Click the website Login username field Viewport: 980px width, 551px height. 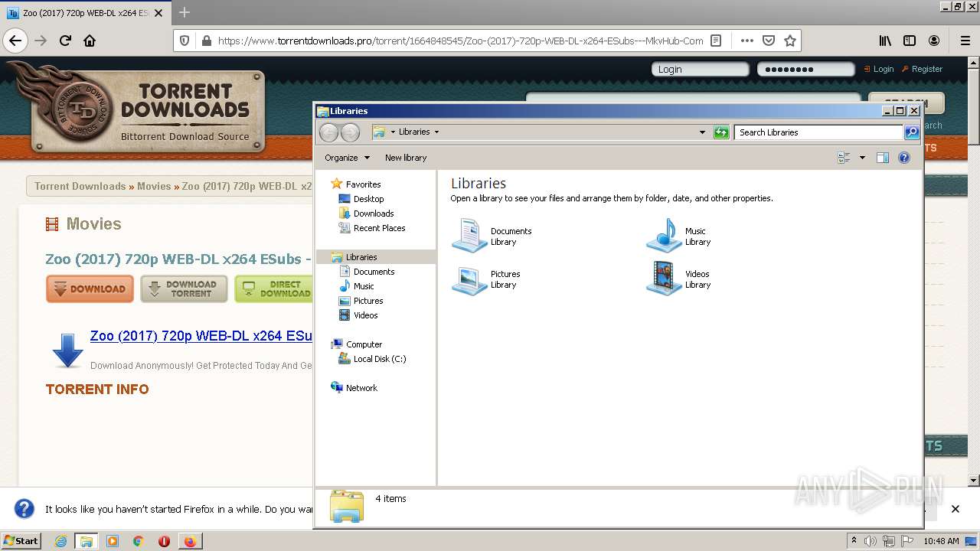click(701, 69)
